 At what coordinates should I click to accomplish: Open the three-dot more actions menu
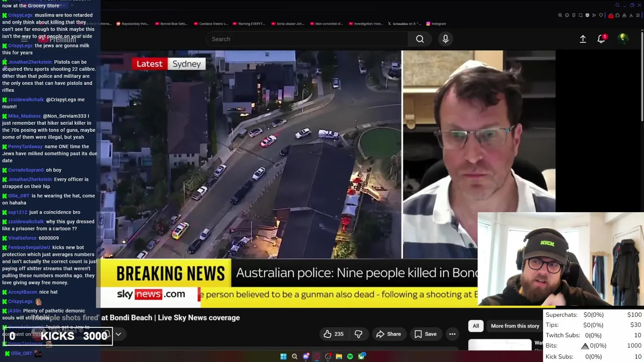click(452, 334)
